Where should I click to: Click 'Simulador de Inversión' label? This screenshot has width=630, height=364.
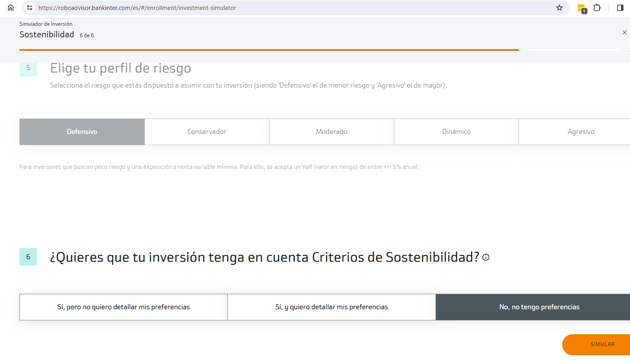tap(46, 24)
